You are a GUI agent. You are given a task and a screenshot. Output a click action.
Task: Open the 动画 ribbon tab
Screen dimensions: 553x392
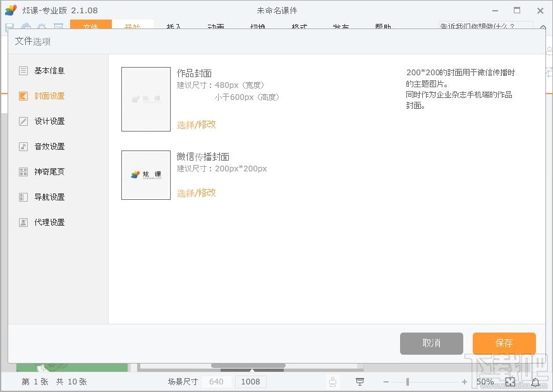[x=216, y=25]
